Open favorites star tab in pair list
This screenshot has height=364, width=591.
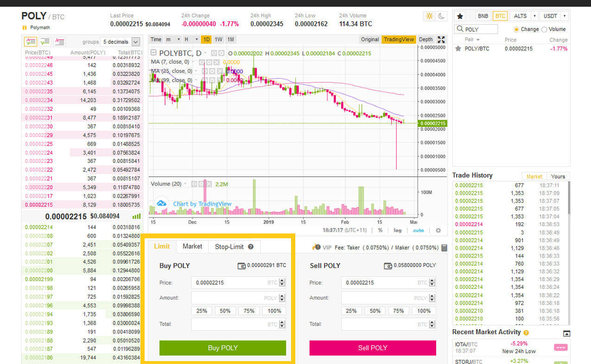click(x=460, y=16)
